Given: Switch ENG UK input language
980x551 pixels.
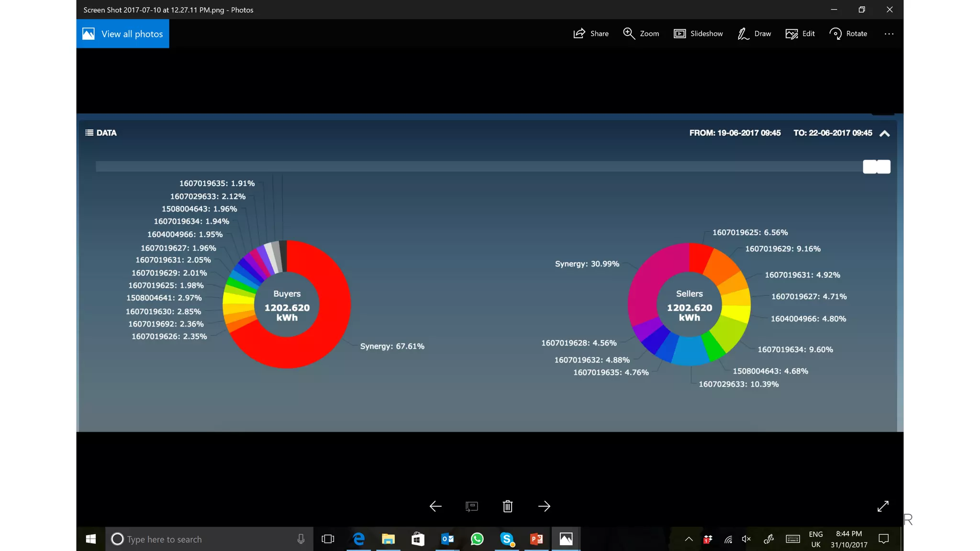Looking at the screenshot, I should pyautogui.click(x=816, y=539).
